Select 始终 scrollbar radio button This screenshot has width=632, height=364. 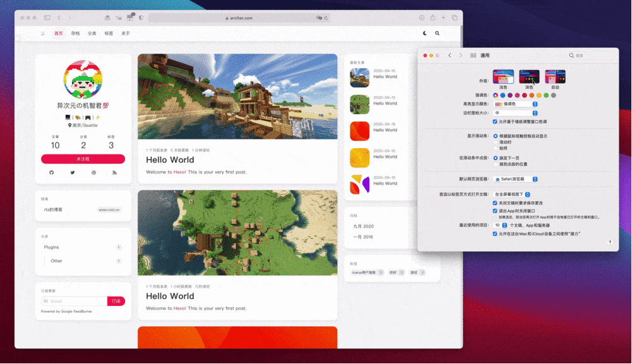click(x=496, y=148)
